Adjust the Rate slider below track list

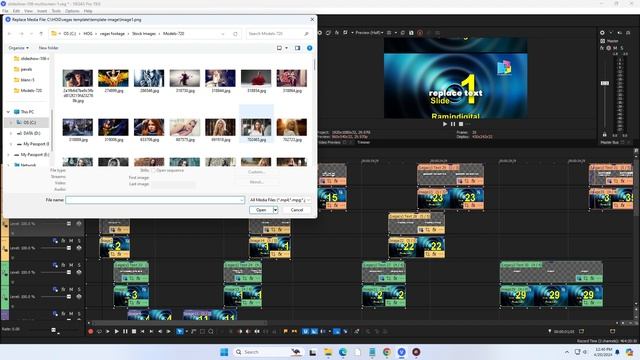pyautogui.click(x=53, y=330)
